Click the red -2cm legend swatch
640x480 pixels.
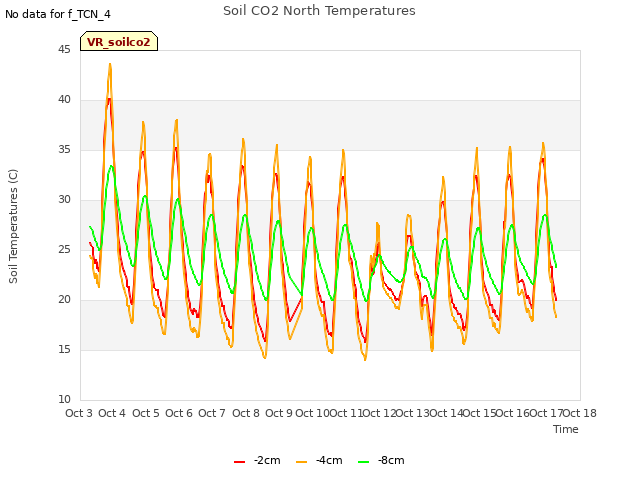(x=240, y=462)
